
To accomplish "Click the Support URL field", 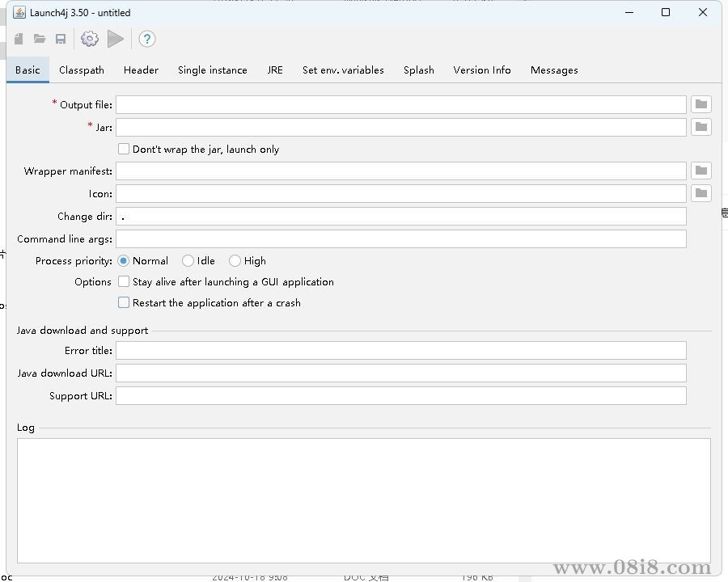I will pos(401,396).
